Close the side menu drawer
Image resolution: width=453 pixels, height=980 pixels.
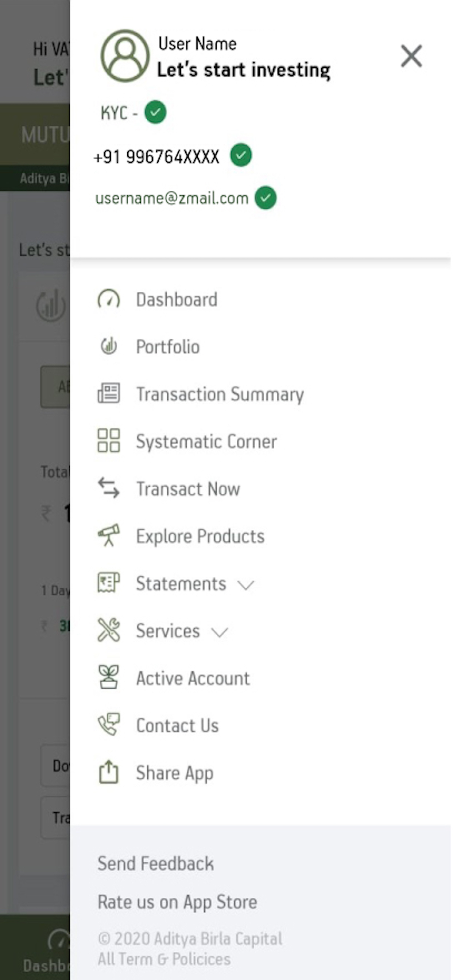tap(411, 56)
